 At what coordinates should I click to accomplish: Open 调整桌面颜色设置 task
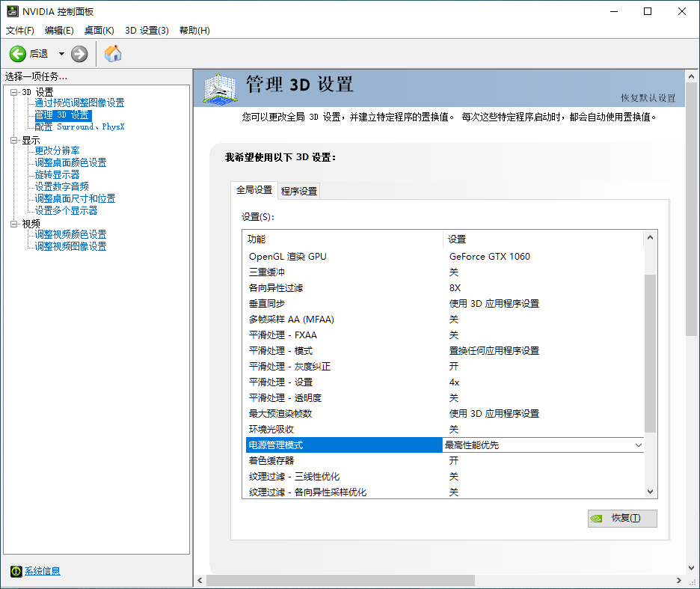click(70, 162)
